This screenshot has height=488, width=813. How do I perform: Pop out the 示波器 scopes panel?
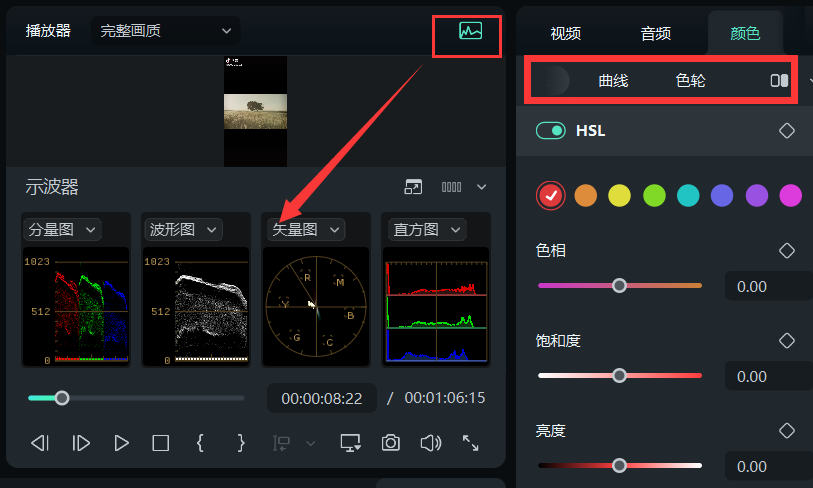(x=413, y=187)
